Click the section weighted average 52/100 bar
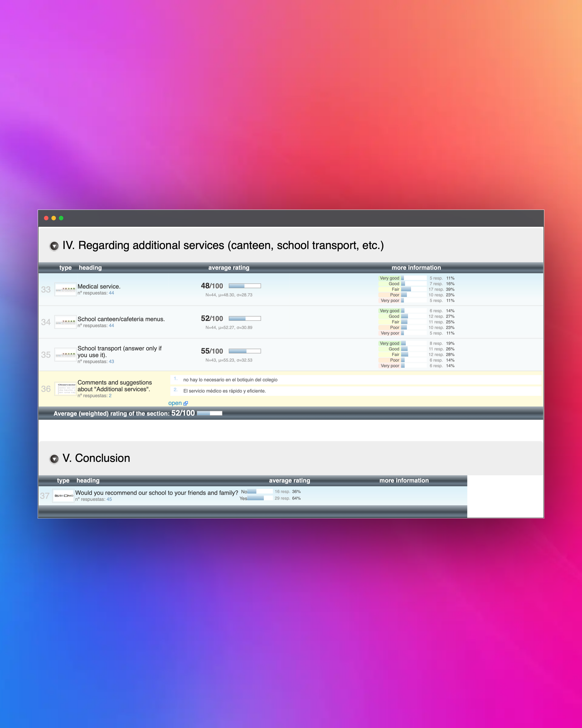This screenshot has height=728, width=582. point(209,413)
